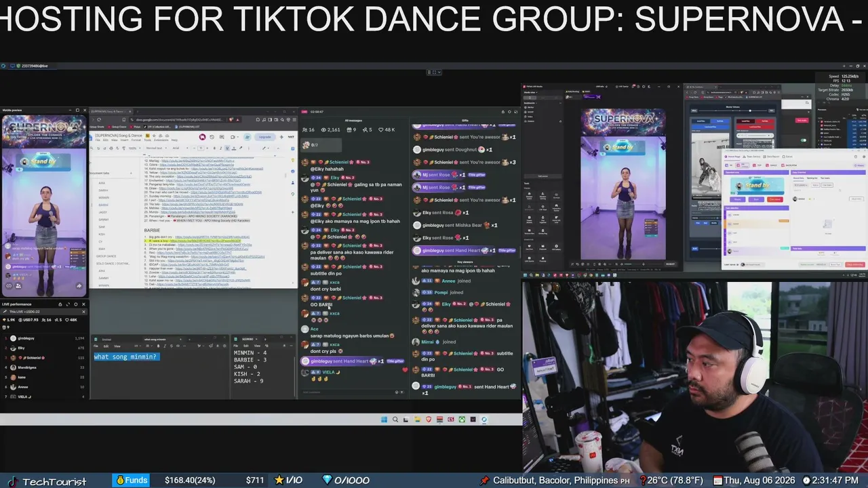Open the File menu in Google Docs
Screen dimensions: 868x488
pyautogui.click(x=99, y=140)
